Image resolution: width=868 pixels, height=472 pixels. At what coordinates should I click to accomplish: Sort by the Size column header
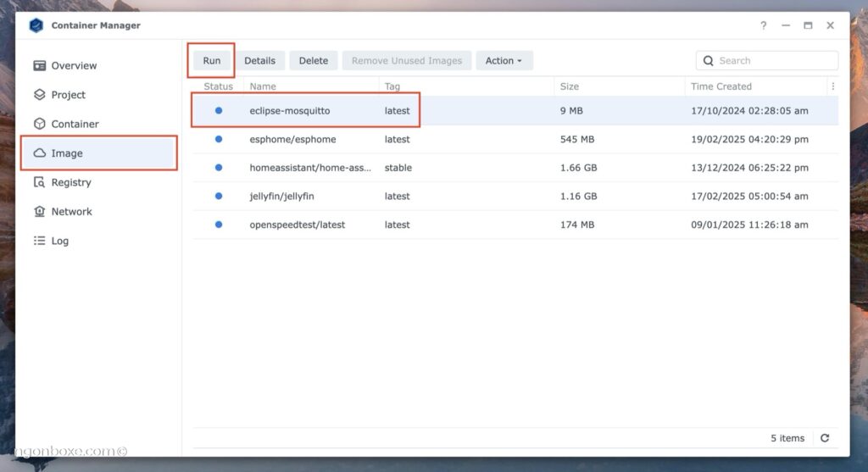coord(569,86)
